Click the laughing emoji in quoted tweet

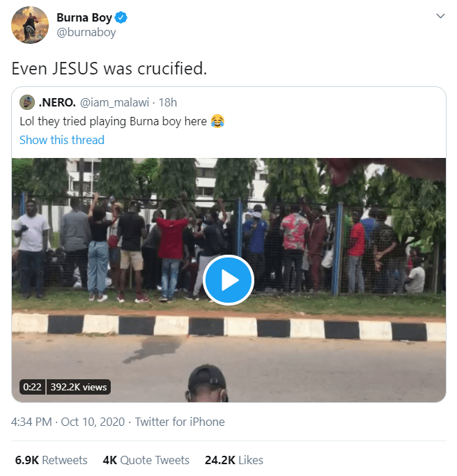tap(218, 121)
